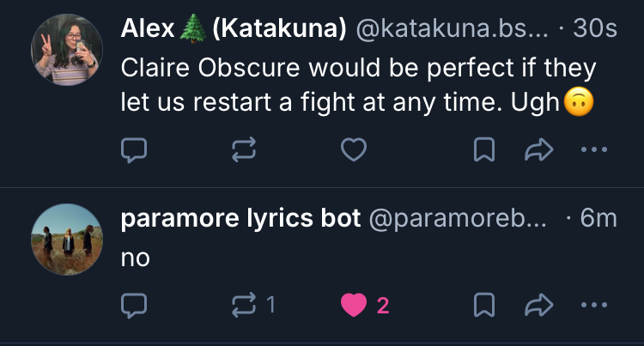Image resolution: width=644 pixels, height=346 pixels.
Task: Open paramore lyrics bot display name
Action: [x=241, y=218]
